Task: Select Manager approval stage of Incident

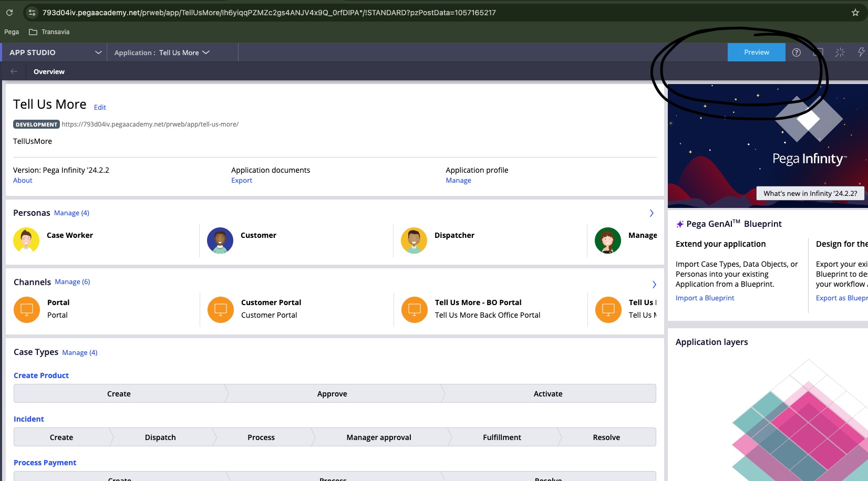Action: click(379, 437)
